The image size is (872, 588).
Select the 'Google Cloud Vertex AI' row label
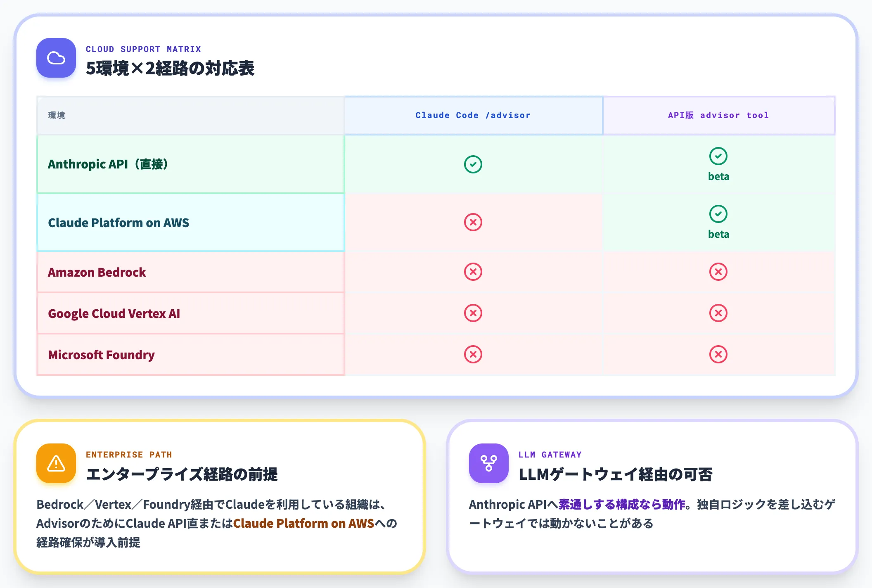[191, 313]
